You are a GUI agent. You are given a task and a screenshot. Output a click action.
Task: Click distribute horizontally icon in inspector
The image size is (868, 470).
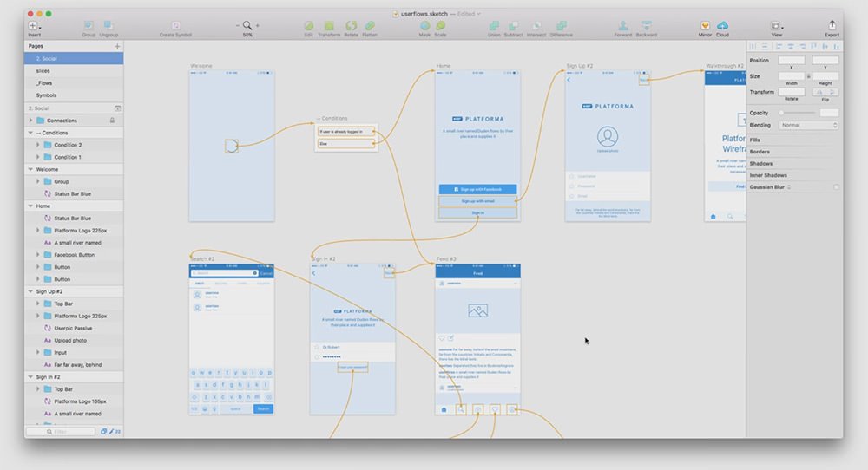pyautogui.click(x=753, y=47)
